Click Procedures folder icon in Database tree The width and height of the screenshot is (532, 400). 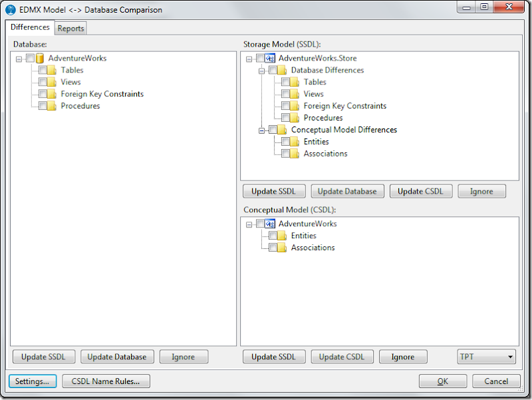pos(52,106)
